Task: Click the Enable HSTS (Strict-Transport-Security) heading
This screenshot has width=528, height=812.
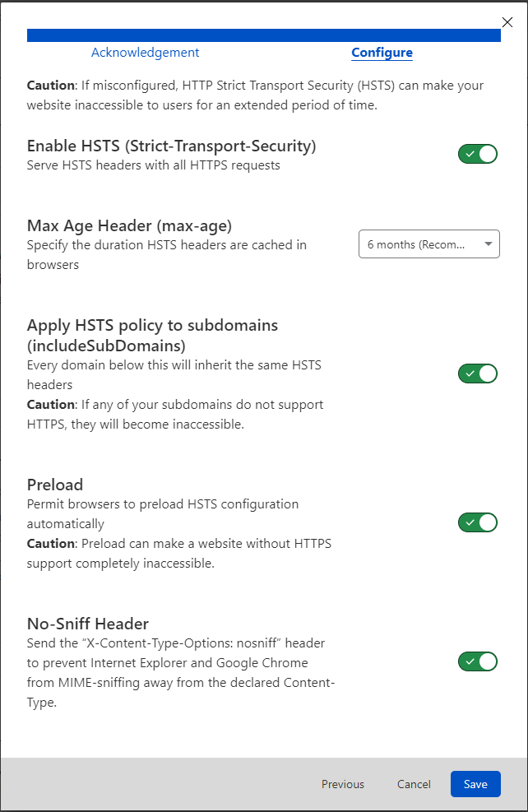Action: pyautogui.click(x=171, y=146)
